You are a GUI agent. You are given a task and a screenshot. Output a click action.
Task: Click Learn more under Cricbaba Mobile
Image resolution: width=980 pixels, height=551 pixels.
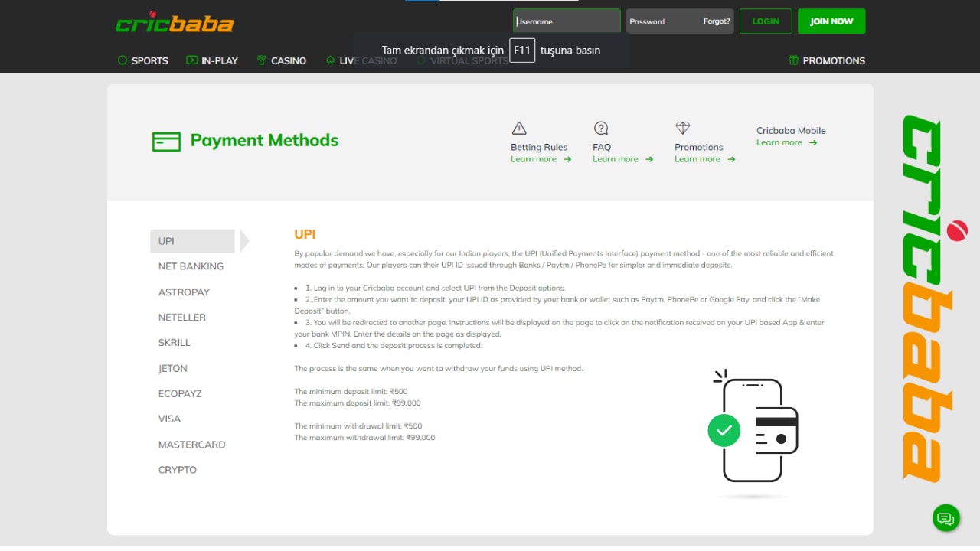(x=787, y=142)
